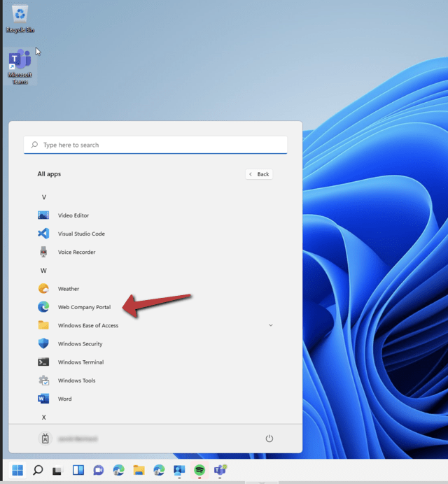Open the Voice Recorder app
The height and width of the screenshot is (484, 448).
click(76, 252)
